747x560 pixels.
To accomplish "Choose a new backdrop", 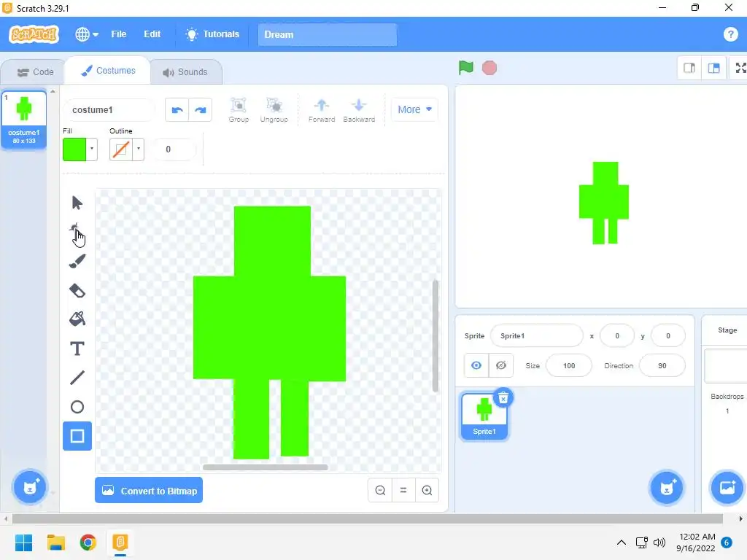I will pos(727,487).
